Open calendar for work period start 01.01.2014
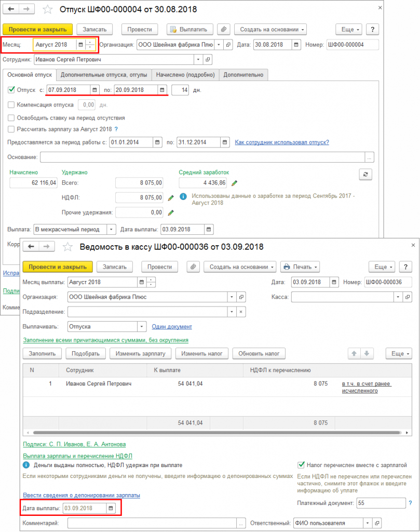Screen dimensions: 420x532 [157, 142]
